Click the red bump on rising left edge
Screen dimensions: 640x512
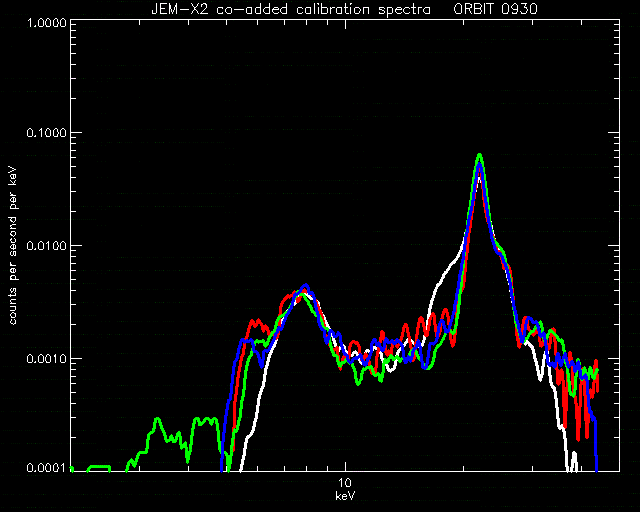click(256, 323)
